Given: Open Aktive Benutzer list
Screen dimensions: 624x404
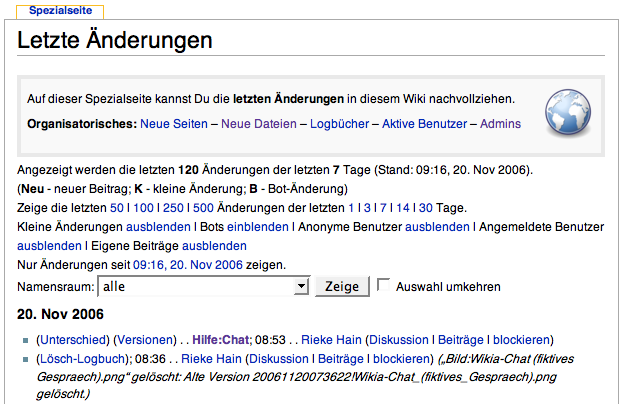Looking at the screenshot, I should tap(425, 124).
